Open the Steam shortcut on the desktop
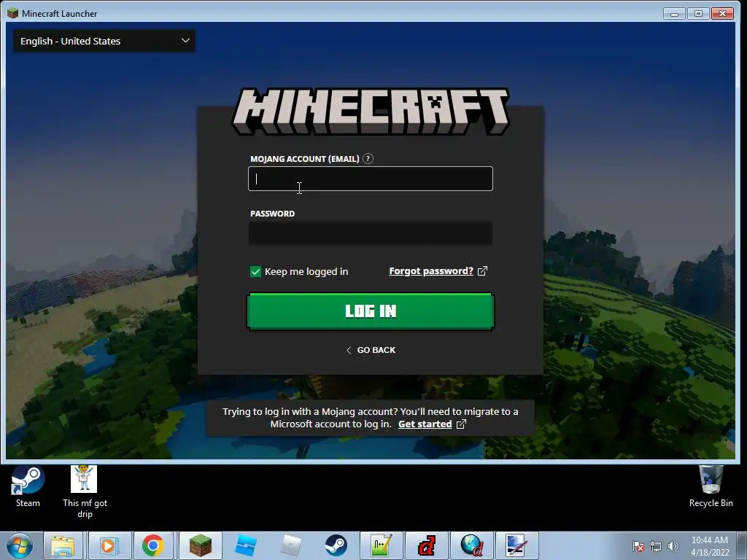Viewport: 747px width, 560px height. [28, 486]
